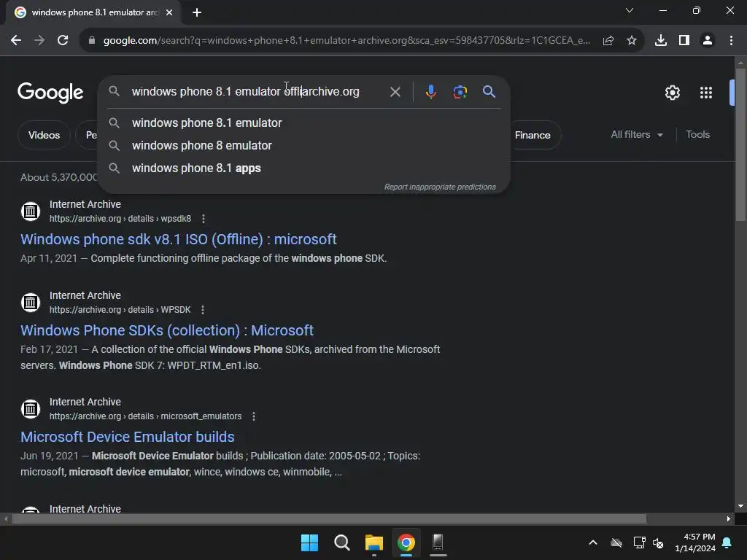This screenshot has height=560, width=747.
Task: Clear the Google search box text
Action: (395, 92)
